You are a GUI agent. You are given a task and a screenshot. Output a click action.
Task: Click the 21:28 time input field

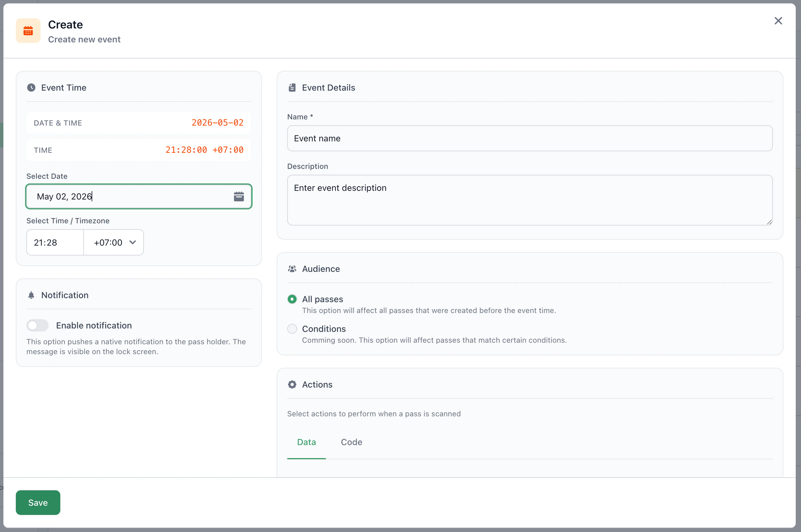click(x=55, y=242)
